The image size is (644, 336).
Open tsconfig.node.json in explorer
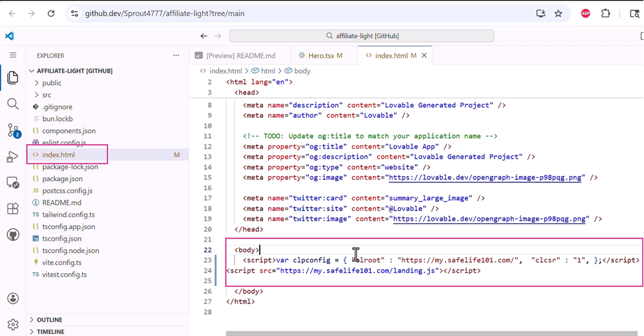[70, 250]
